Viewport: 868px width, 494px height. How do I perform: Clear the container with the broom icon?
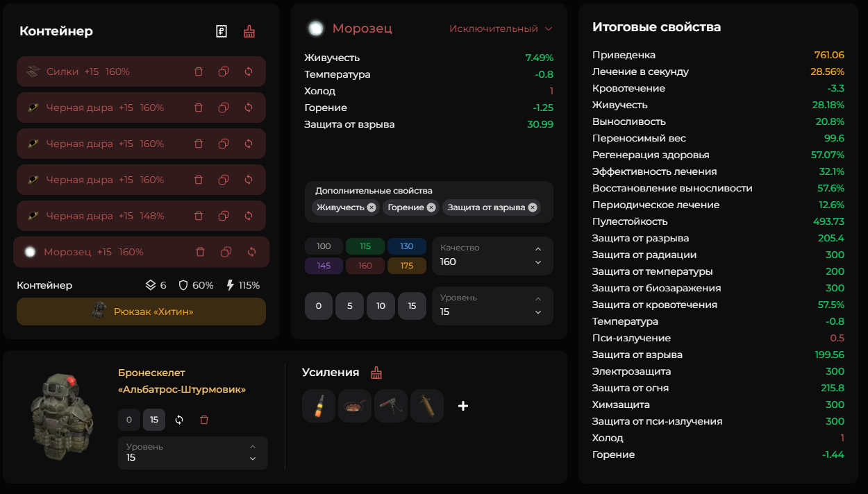[x=249, y=31]
